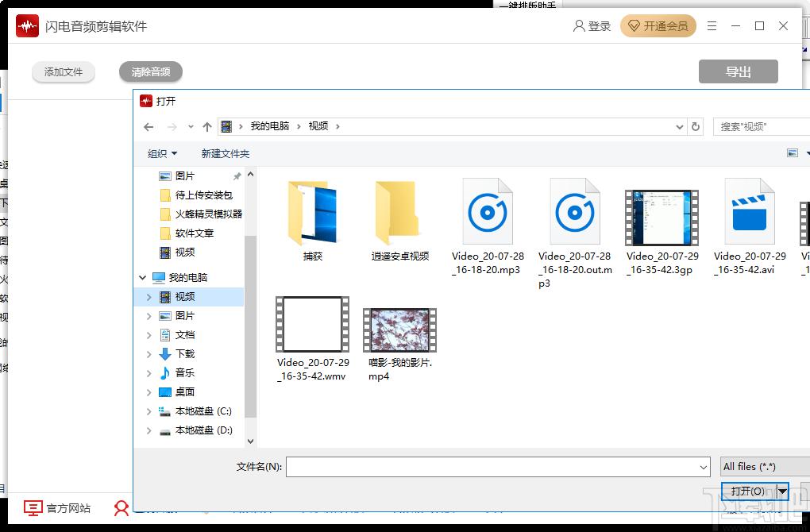Open the 登录 login link
810x532 pixels.
point(592,26)
